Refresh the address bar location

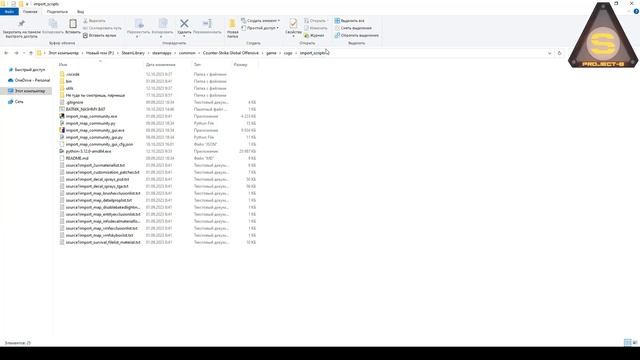559,53
